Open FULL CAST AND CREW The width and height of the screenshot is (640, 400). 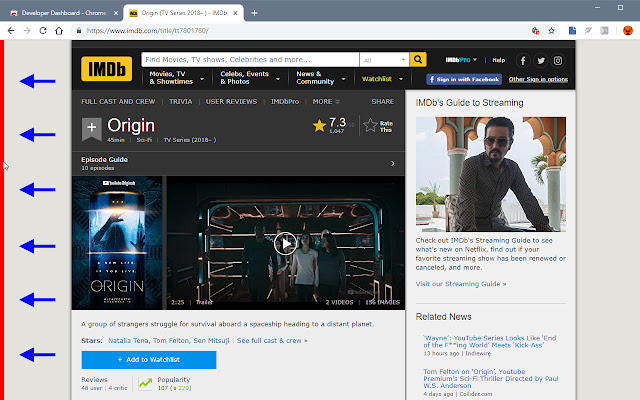[x=118, y=102]
